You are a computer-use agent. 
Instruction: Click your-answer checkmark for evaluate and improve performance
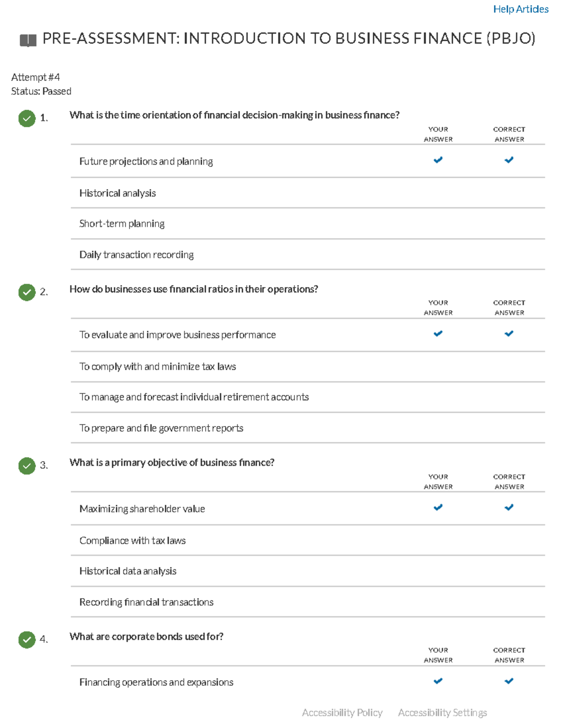438,334
